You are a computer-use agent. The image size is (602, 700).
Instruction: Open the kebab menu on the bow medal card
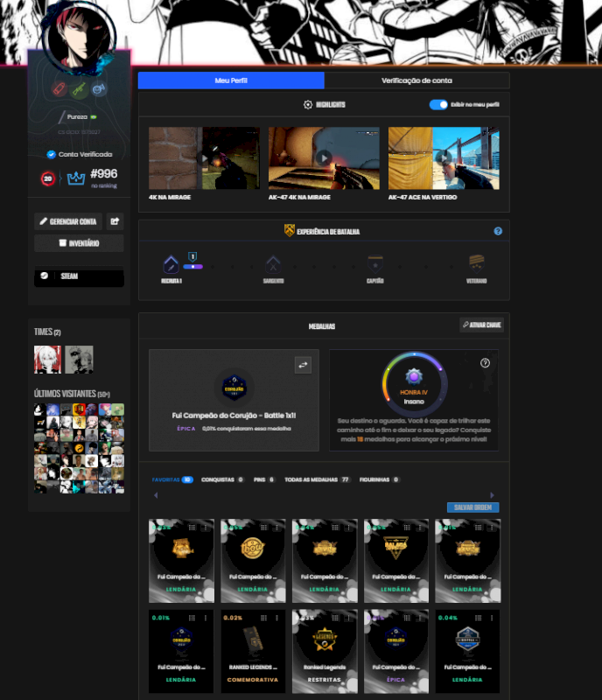click(276, 528)
